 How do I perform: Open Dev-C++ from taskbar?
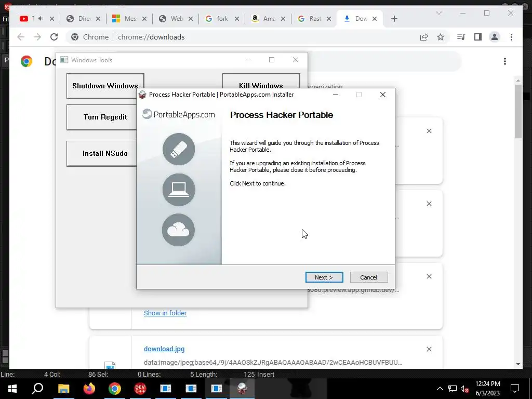click(x=140, y=389)
